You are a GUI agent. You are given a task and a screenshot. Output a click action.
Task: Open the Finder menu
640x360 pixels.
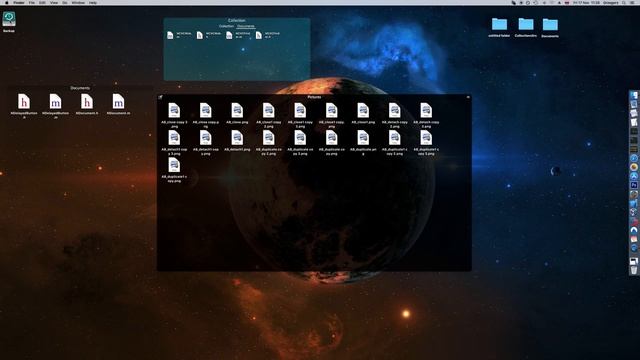tap(19, 2)
